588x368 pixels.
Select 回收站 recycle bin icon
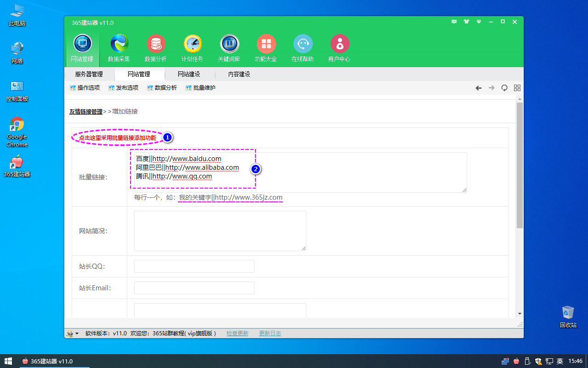(568, 316)
